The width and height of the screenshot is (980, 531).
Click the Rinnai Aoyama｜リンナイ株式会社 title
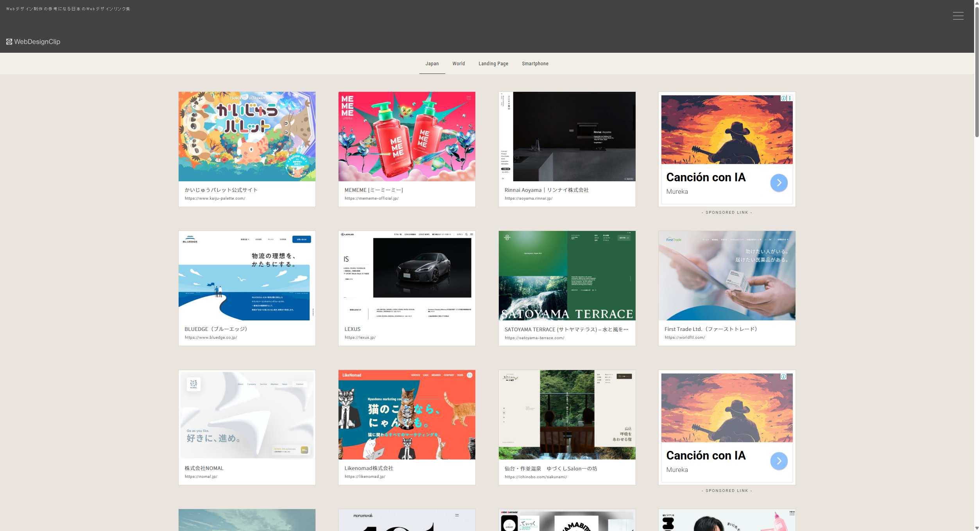546,190
